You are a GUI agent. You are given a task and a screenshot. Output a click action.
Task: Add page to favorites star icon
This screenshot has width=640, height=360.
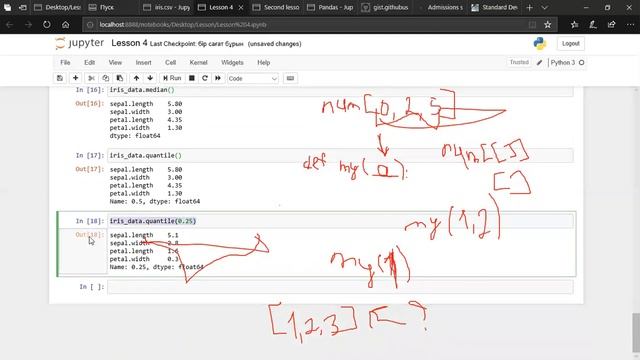(x=548, y=24)
